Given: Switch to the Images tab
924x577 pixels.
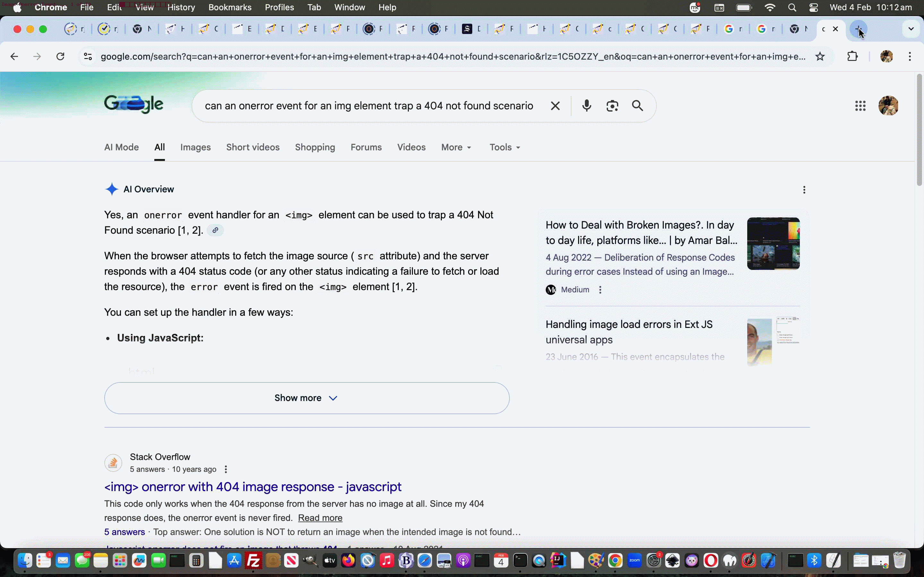Looking at the screenshot, I should 195,147.
